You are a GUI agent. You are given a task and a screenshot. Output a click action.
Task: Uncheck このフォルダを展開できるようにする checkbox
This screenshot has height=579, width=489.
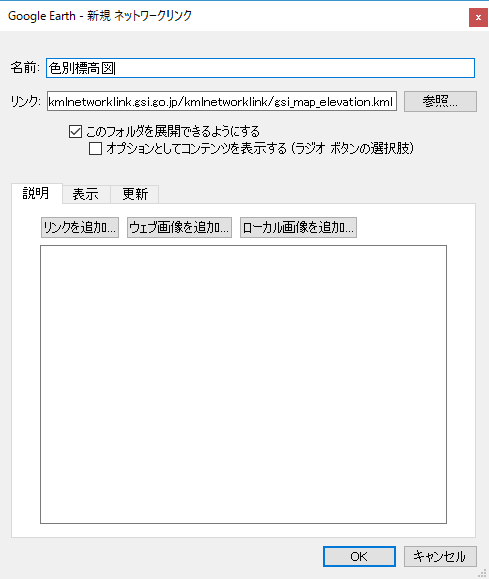pos(75,131)
